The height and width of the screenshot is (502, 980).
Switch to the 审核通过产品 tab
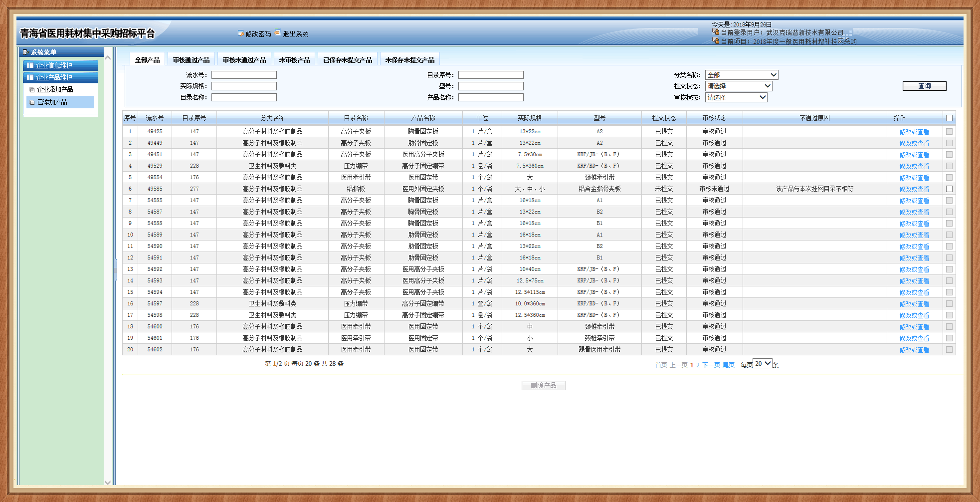coord(191,60)
